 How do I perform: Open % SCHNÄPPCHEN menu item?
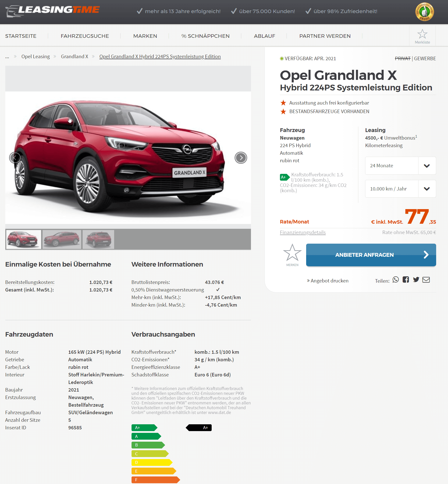pos(205,36)
